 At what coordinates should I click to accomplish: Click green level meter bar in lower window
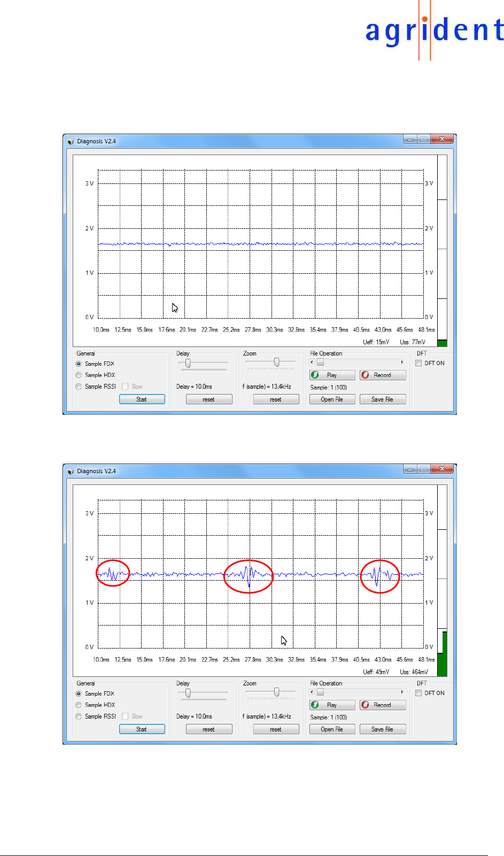click(442, 654)
